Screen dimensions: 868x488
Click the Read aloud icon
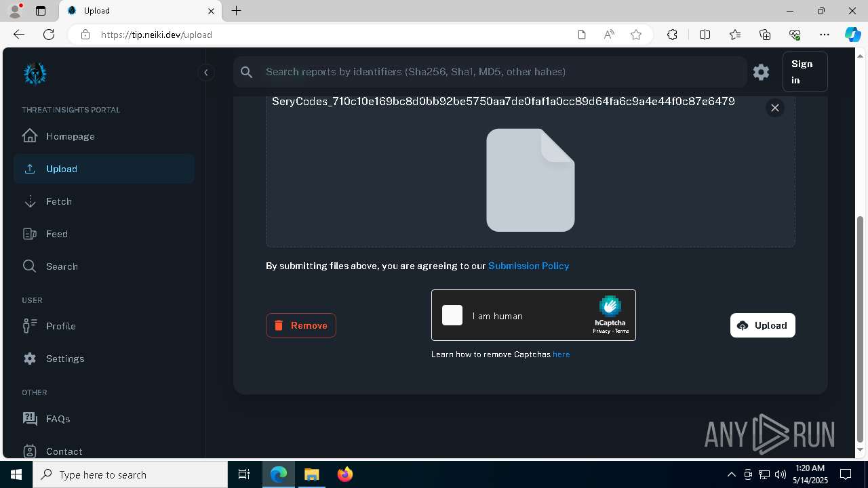[609, 35]
